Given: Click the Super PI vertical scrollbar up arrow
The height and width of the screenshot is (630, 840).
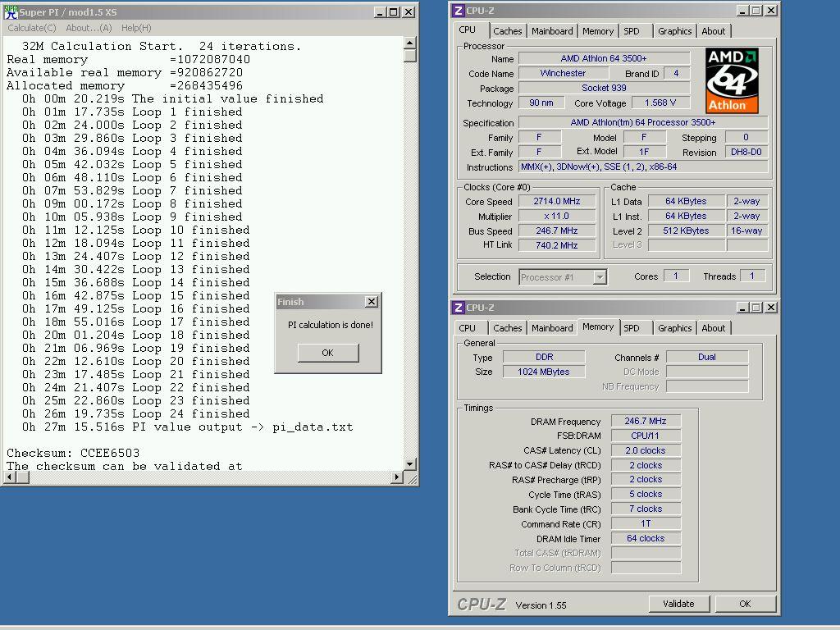Looking at the screenshot, I should [x=410, y=43].
